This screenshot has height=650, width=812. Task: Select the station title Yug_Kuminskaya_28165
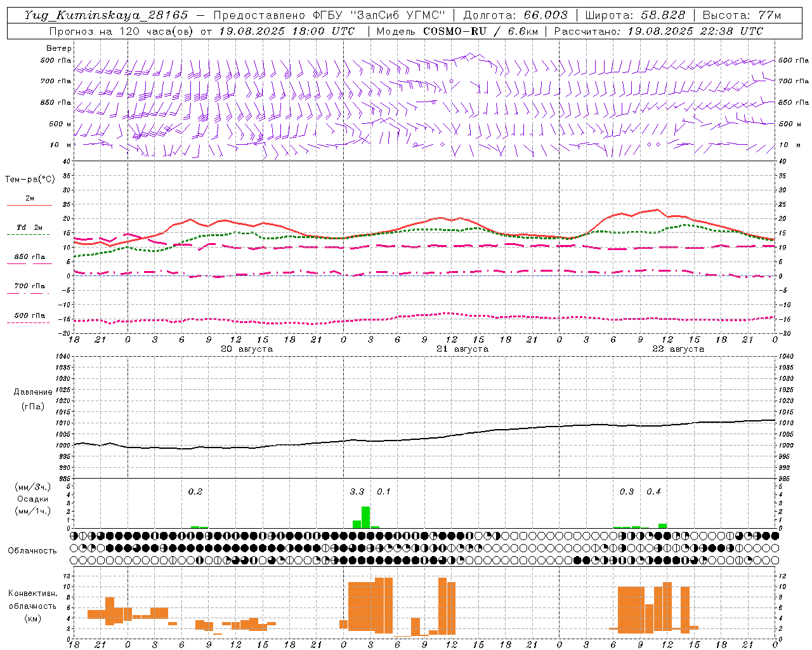[106, 15]
